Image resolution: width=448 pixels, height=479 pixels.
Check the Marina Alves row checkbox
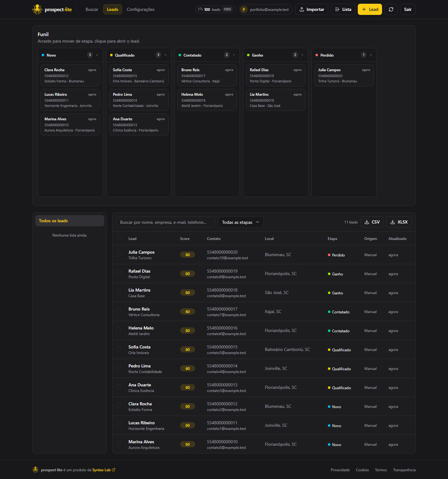point(119,444)
